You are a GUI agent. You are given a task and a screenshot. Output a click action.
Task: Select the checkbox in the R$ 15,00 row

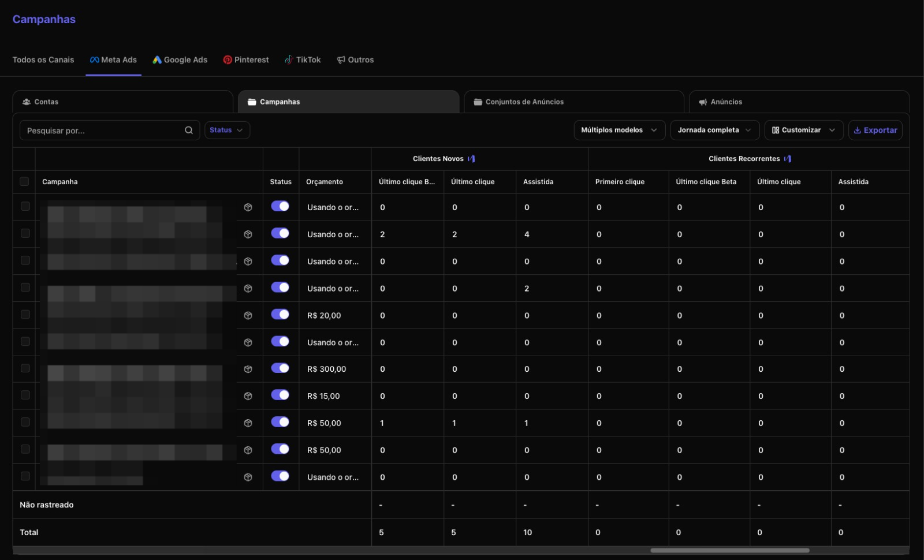coord(25,395)
